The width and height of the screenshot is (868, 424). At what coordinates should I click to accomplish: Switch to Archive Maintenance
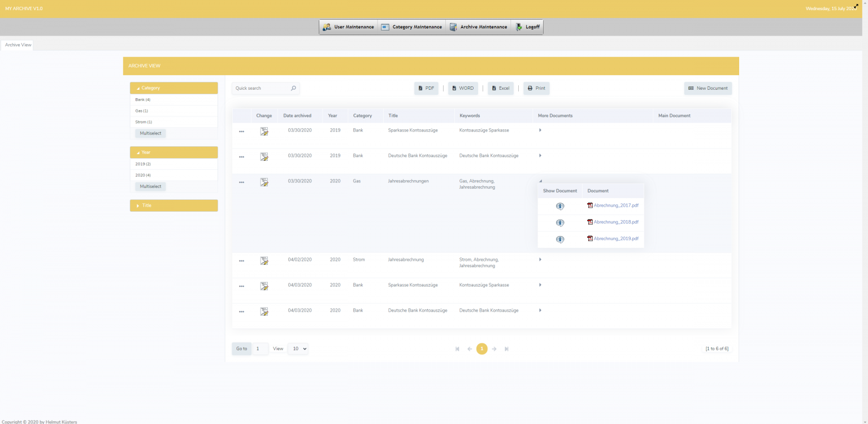pos(478,27)
